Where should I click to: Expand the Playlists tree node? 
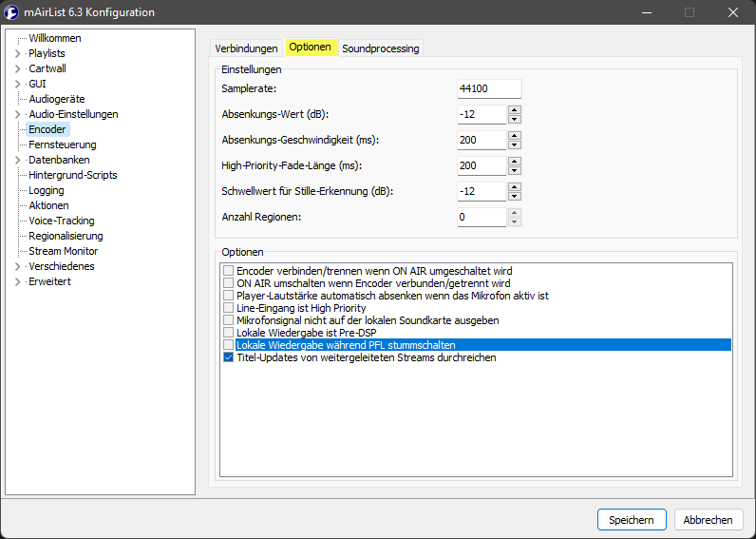(x=17, y=53)
